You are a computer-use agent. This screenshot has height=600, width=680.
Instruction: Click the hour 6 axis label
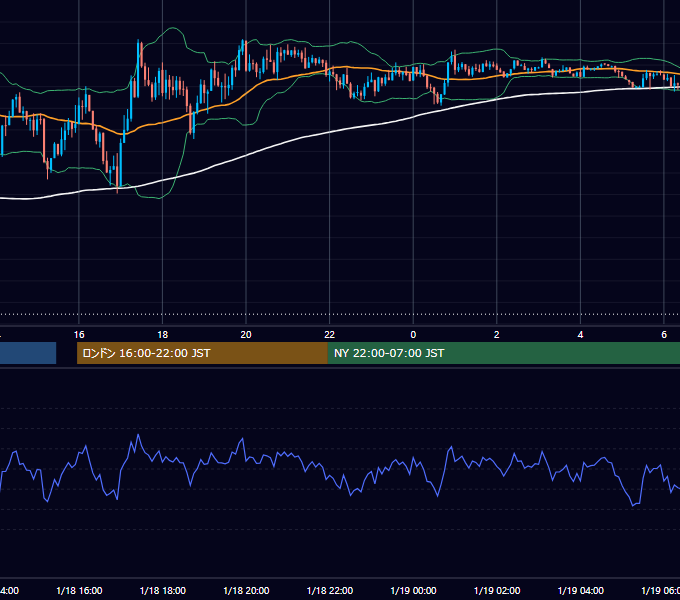coord(664,335)
